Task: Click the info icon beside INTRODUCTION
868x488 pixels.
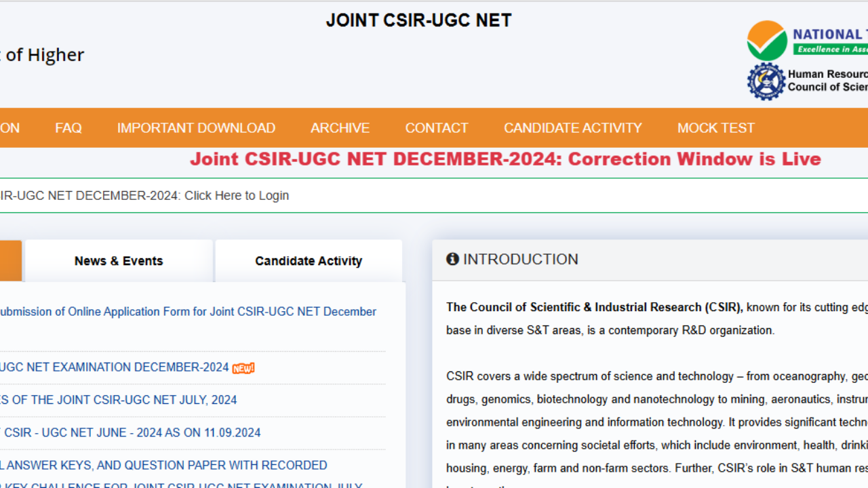Action: coord(452,259)
